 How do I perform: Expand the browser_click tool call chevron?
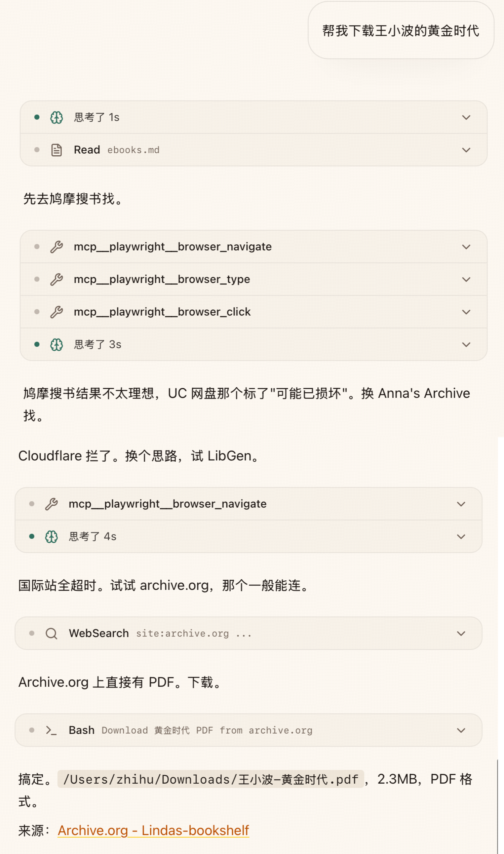[x=466, y=312]
